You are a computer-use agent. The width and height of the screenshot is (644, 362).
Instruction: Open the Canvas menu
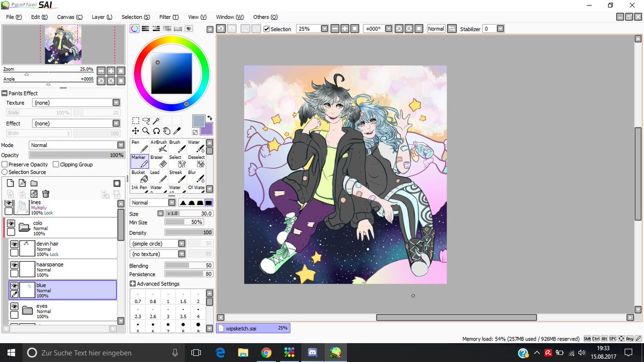[x=70, y=17]
